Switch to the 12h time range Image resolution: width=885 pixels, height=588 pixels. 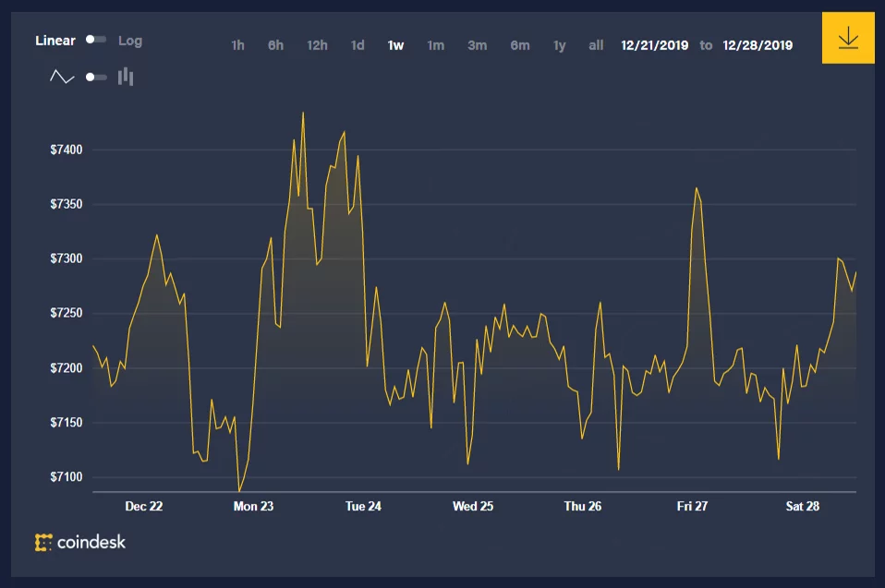317,45
